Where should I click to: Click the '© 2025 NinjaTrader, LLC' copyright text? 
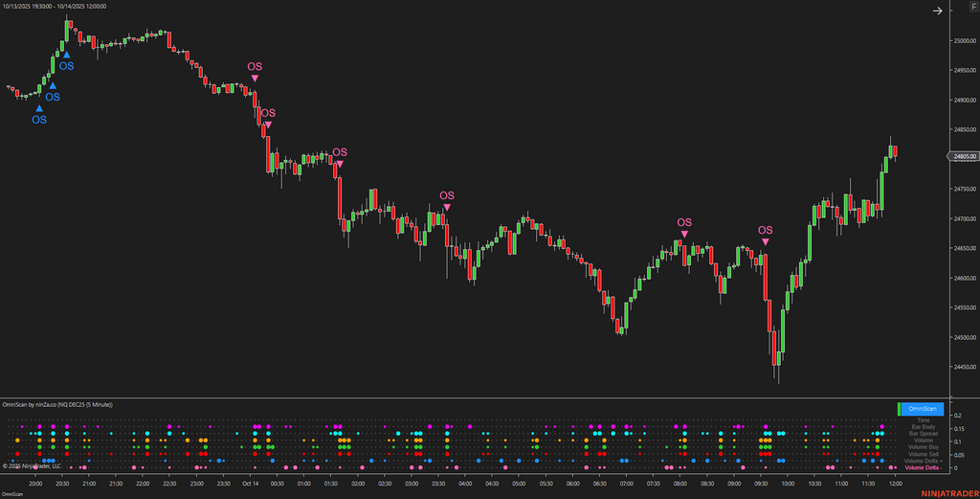tap(32, 466)
